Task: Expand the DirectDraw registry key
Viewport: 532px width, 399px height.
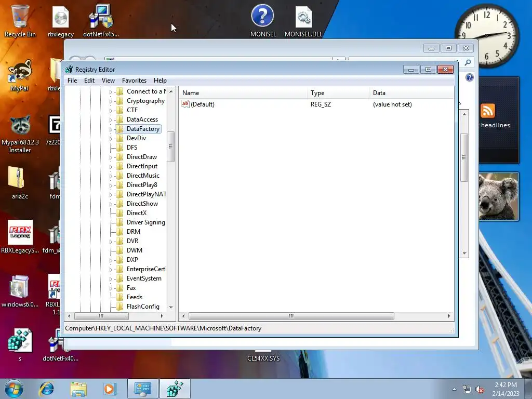Action: click(111, 157)
